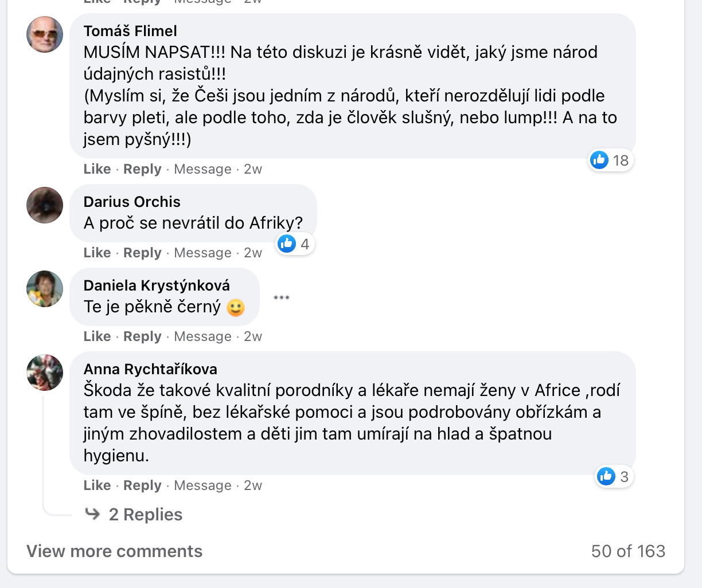Click Darius Orchis's profile picture
The height and width of the screenshot is (588, 702).
45,205
